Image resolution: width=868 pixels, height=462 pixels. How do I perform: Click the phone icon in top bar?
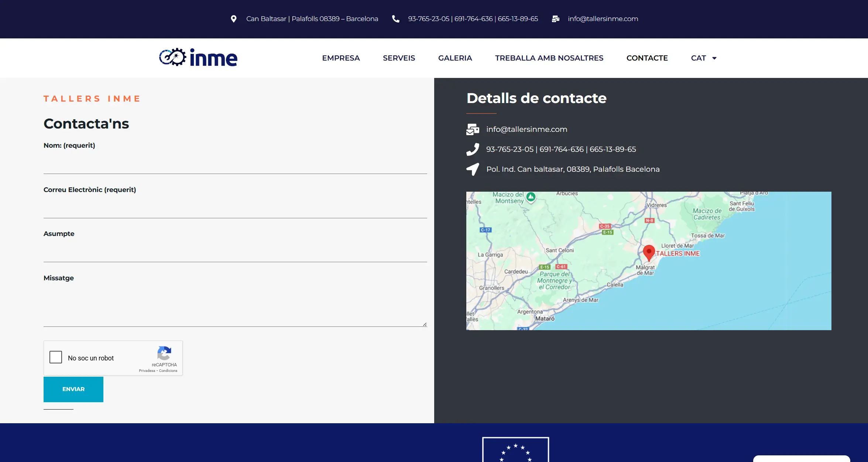[395, 19]
